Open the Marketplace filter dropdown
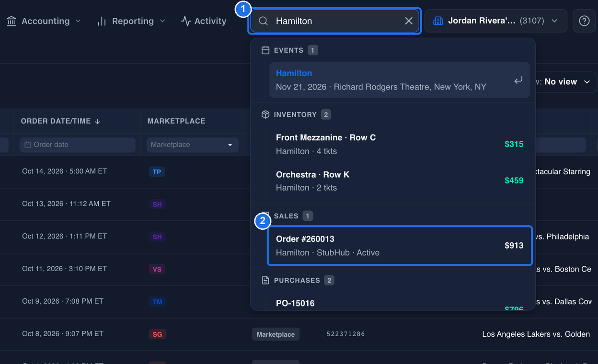The image size is (598, 364). [x=193, y=145]
